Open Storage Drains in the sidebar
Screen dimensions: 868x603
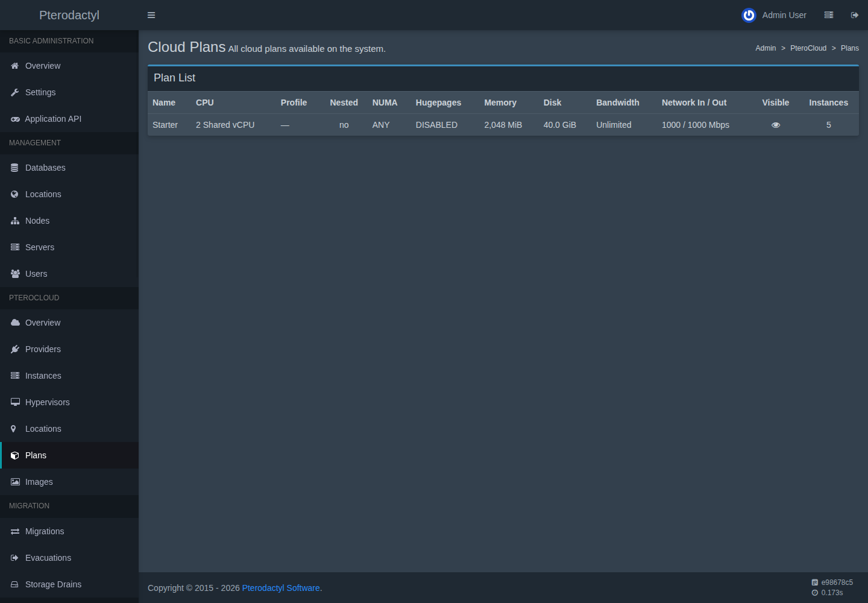[x=69, y=584]
